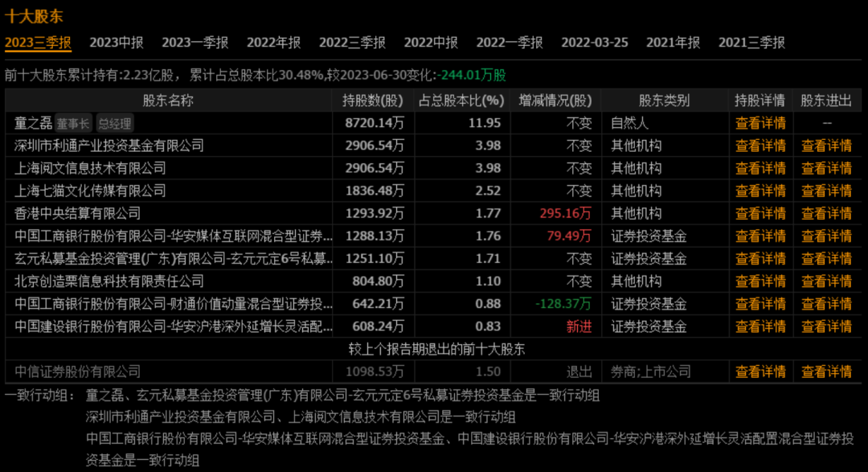Click the 董事长 tag beside 童之磊

pos(73,124)
